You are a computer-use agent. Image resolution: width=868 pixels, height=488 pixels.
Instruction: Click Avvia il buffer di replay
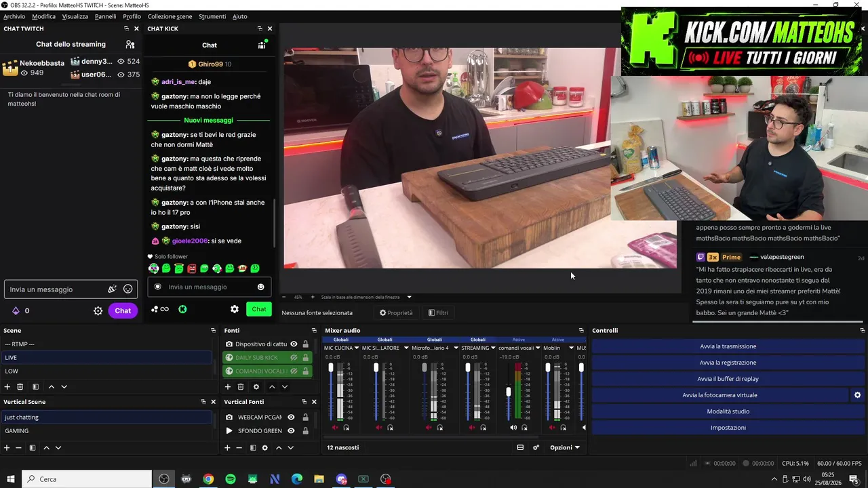[x=728, y=379]
